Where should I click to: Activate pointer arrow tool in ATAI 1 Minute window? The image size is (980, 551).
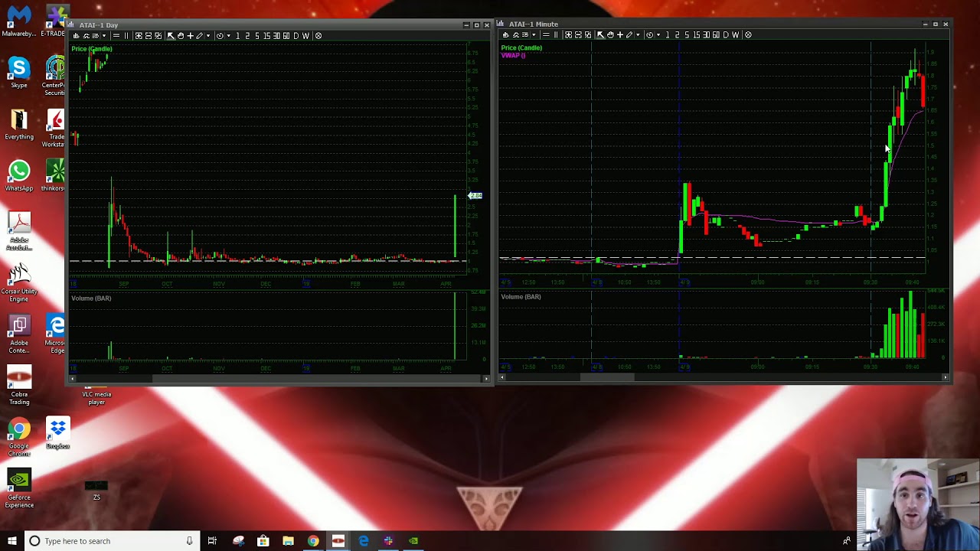click(600, 34)
